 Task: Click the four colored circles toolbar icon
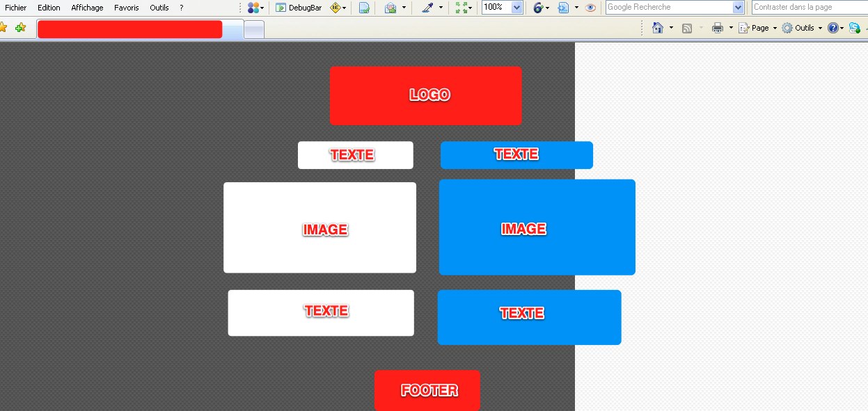coord(253,8)
